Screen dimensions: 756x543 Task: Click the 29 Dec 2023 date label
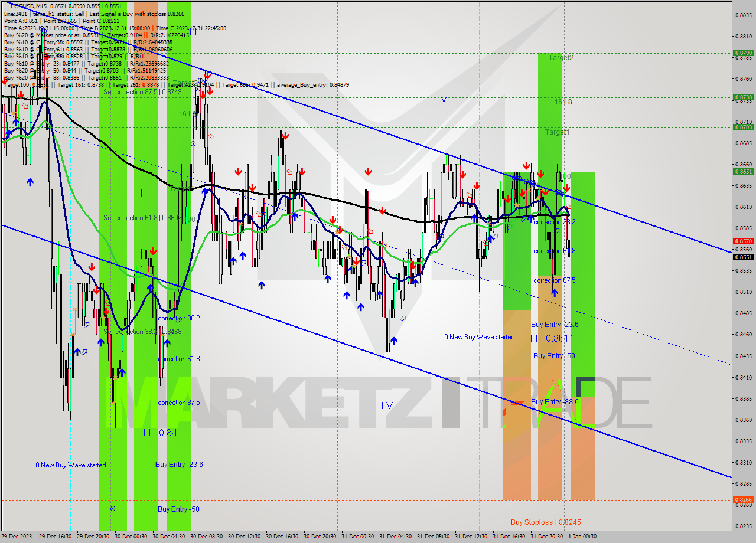pyautogui.click(x=17, y=537)
